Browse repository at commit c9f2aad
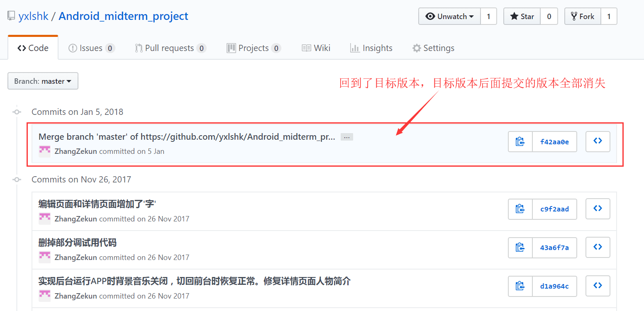This screenshot has height=311, width=644. [x=598, y=209]
